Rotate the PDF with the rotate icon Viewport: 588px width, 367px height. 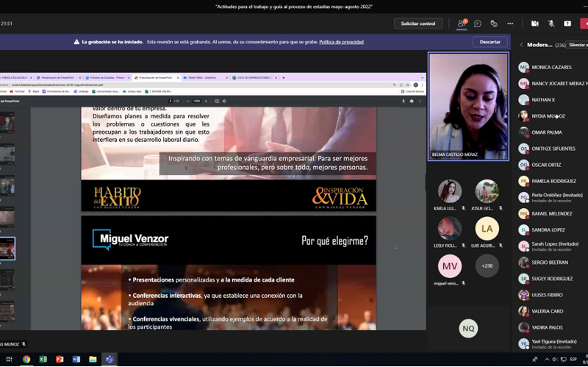coord(224,101)
